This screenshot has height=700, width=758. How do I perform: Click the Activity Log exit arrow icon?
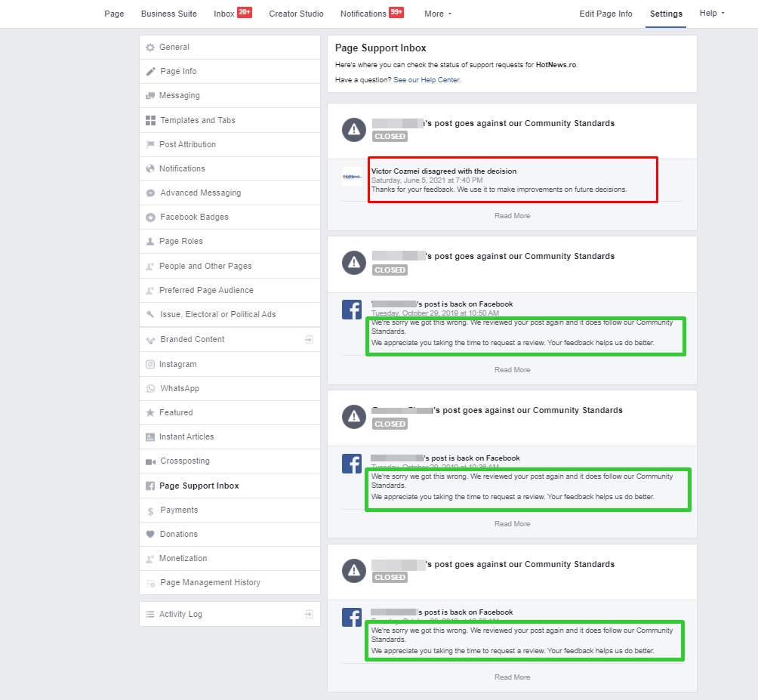coord(309,615)
